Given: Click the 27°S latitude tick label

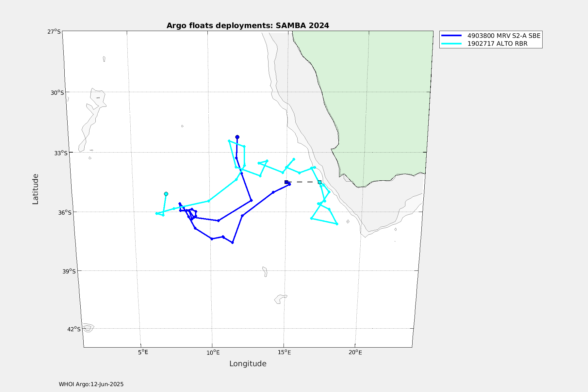Looking at the screenshot, I should click(54, 32).
